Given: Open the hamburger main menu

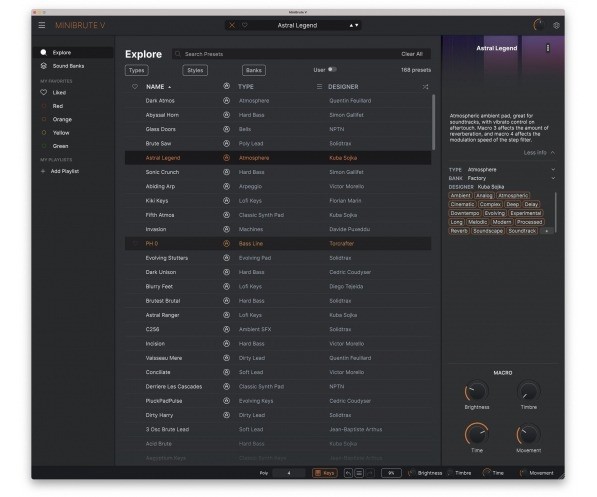Looking at the screenshot, I should (x=42, y=25).
